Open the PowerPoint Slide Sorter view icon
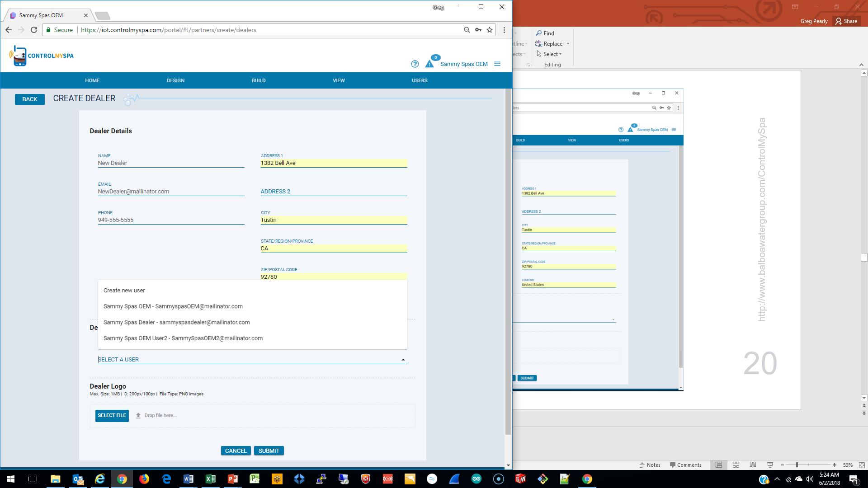Viewport: 868px width, 488px height. pos(736,465)
